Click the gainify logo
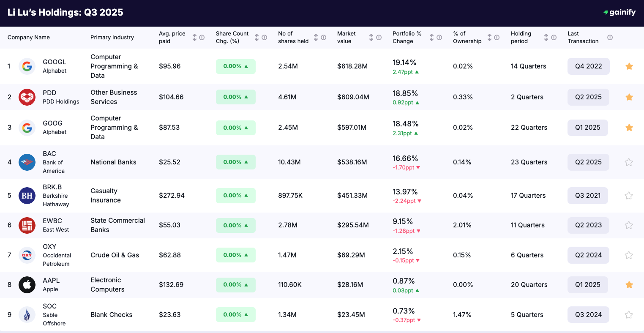The width and height of the screenshot is (644, 333). (619, 12)
